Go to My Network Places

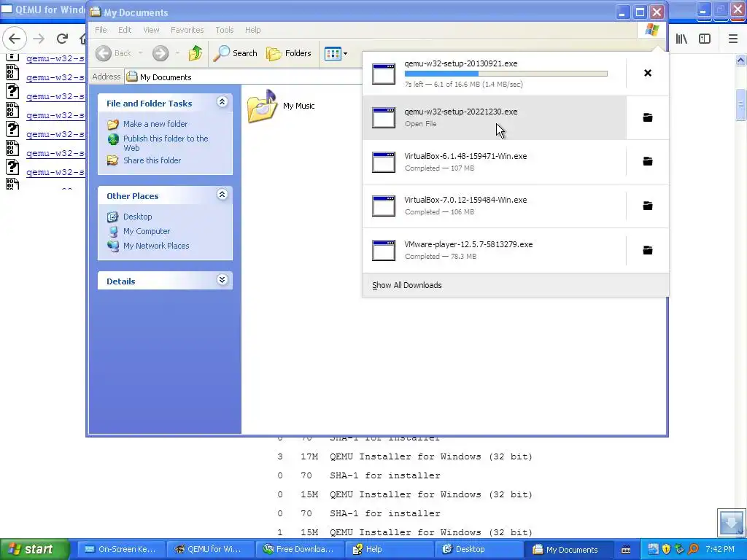tap(156, 246)
